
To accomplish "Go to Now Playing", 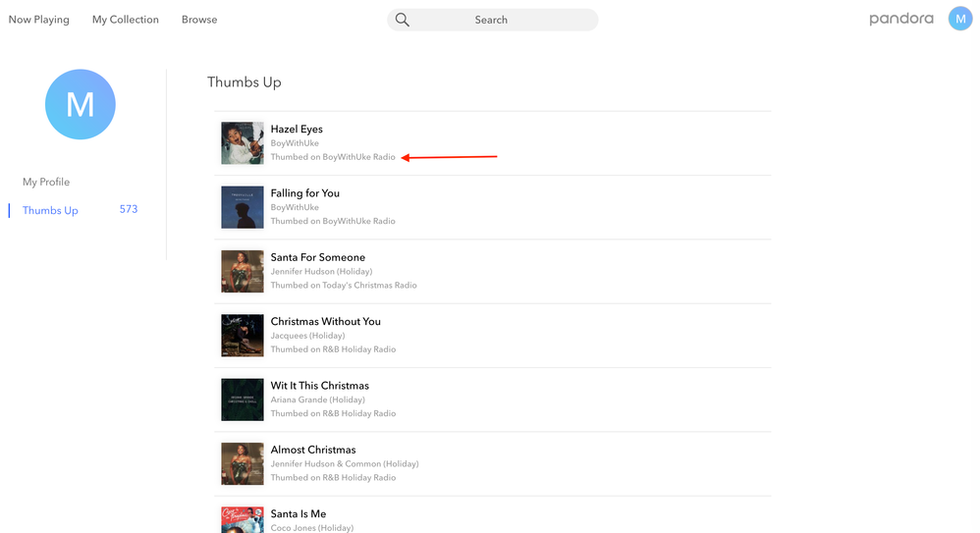I will pos(38,20).
